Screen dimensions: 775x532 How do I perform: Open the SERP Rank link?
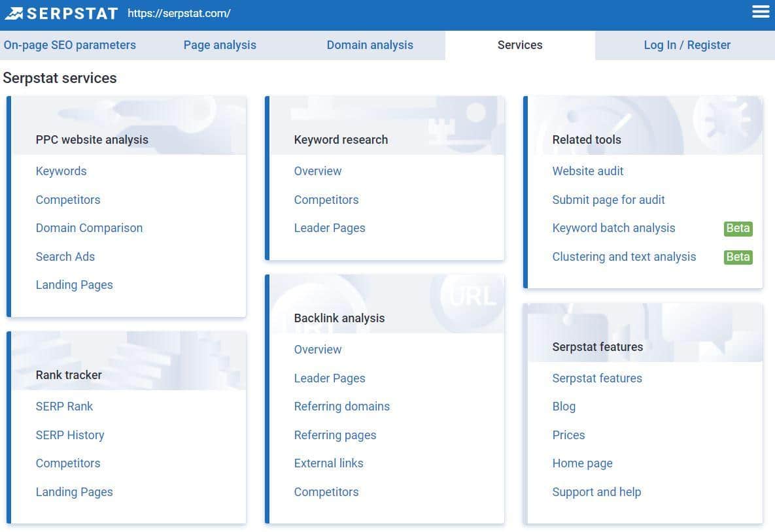[x=64, y=406]
